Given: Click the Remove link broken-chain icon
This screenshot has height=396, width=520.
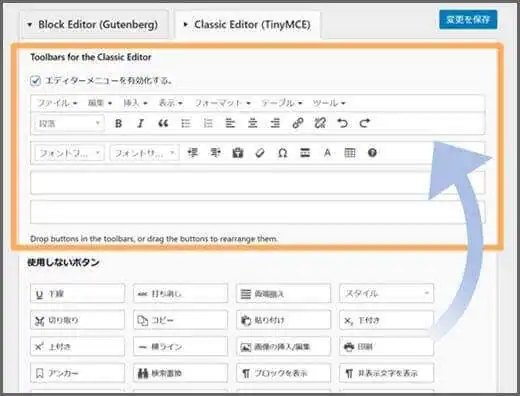Looking at the screenshot, I should (320, 123).
